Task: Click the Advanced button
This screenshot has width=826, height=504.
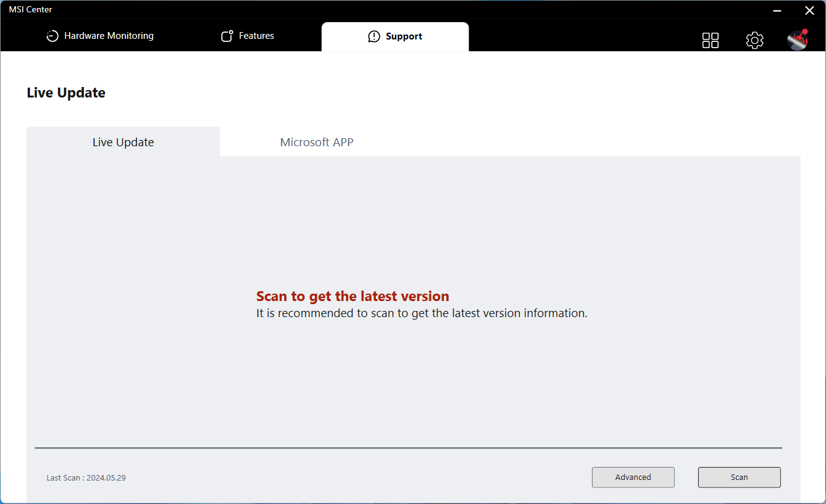Action: pyautogui.click(x=633, y=477)
